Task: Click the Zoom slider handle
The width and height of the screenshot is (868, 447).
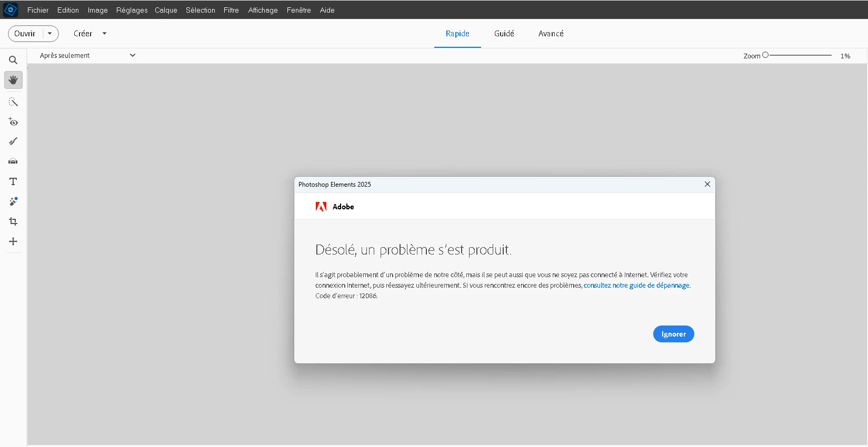Action: pos(765,55)
